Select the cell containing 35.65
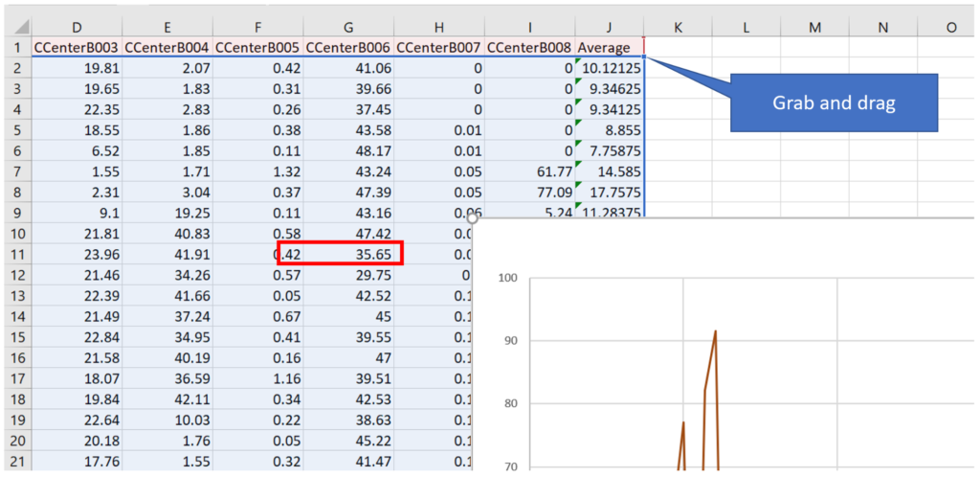The width and height of the screenshot is (980, 477). 348,254
